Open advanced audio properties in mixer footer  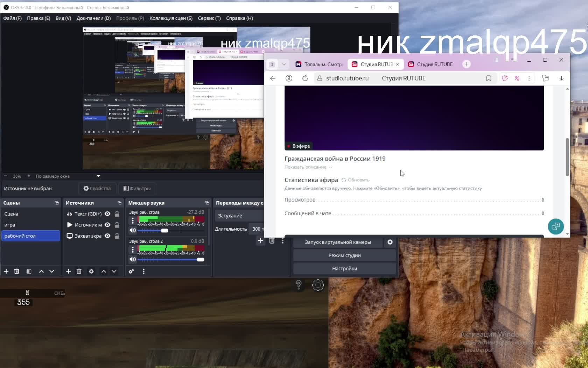coord(131,271)
